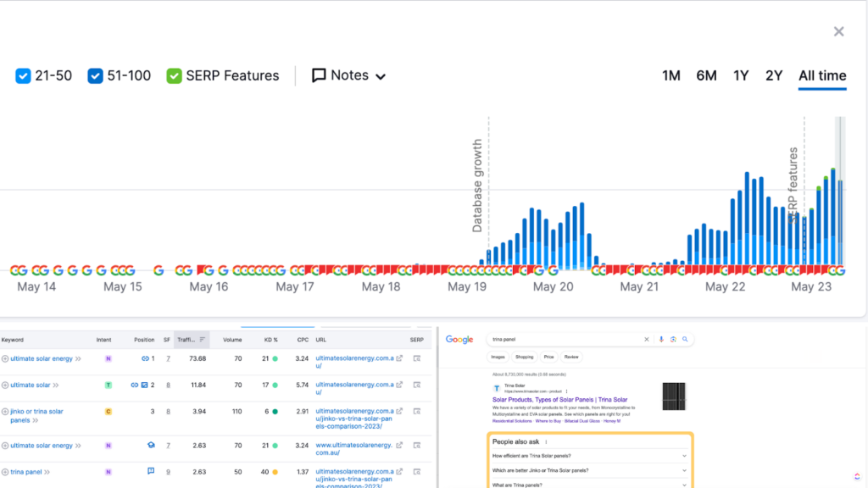The image size is (868, 488).
Task: Click the Google search magnifier icon
Action: pyautogui.click(x=686, y=340)
